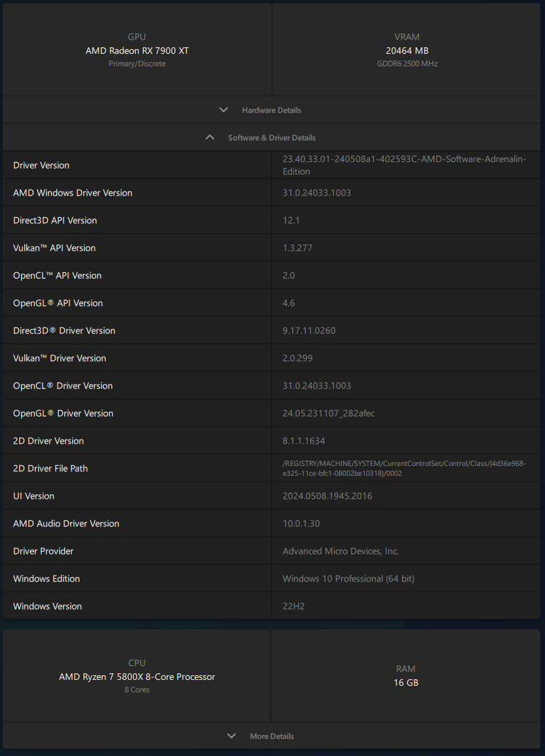Click the UI Version value 2024.0508.1945.2016

(x=327, y=495)
